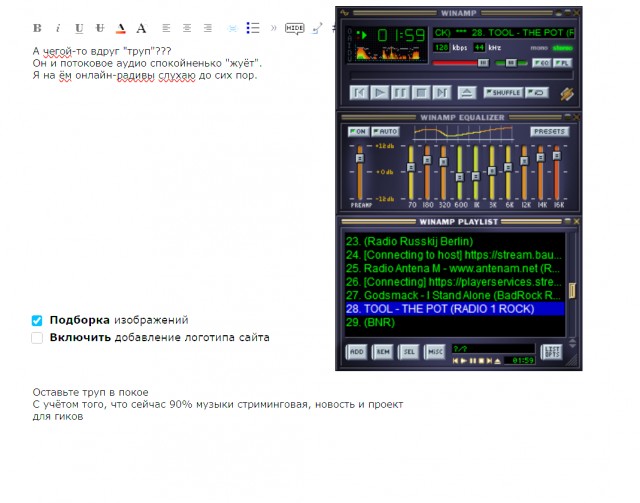The height and width of the screenshot is (503, 640).
Task: Toggle the EQ window button in Winamp
Action: tap(542, 63)
